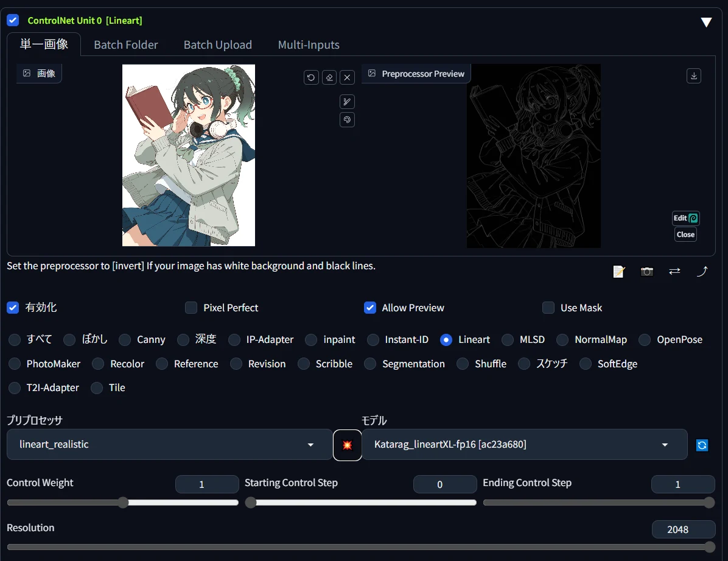
Task: Select the inpaint control type
Action: (311, 340)
